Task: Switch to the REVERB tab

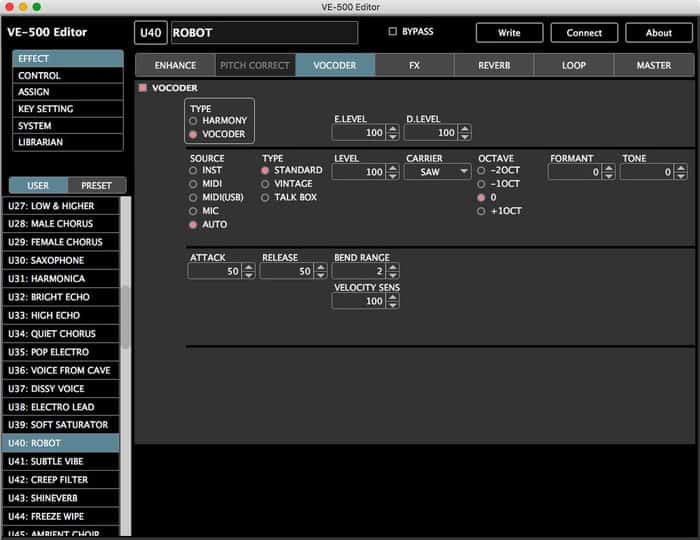Action: [494, 65]
